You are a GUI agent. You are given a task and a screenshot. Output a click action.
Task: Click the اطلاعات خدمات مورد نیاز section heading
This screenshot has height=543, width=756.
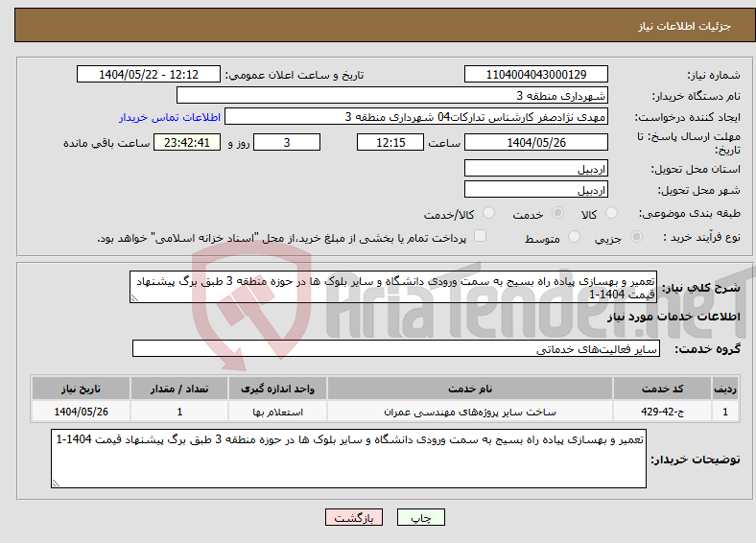point(674,317)
